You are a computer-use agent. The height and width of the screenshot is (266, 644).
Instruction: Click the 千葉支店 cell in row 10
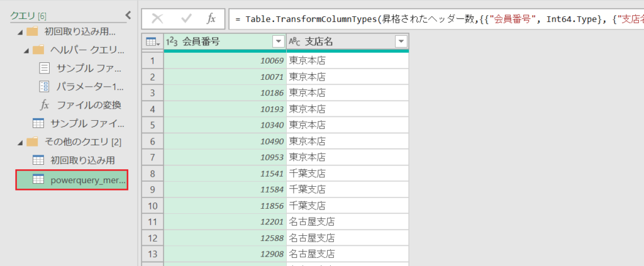[347, 206]
